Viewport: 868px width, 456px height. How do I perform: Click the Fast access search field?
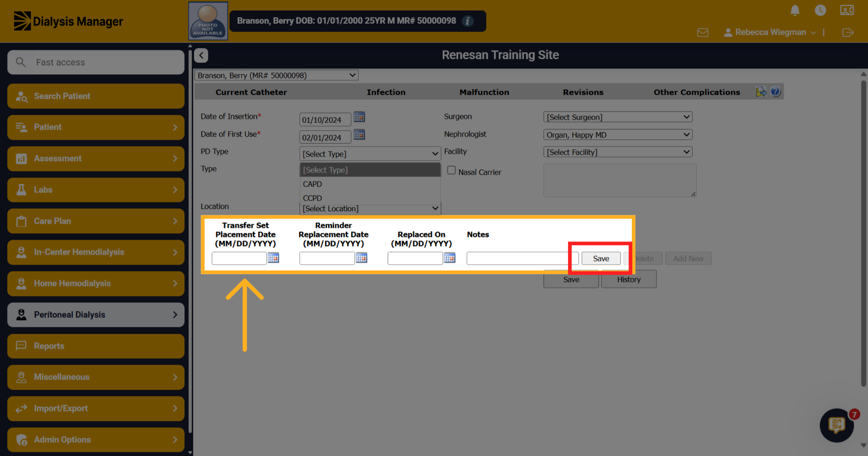pos(95,62)
